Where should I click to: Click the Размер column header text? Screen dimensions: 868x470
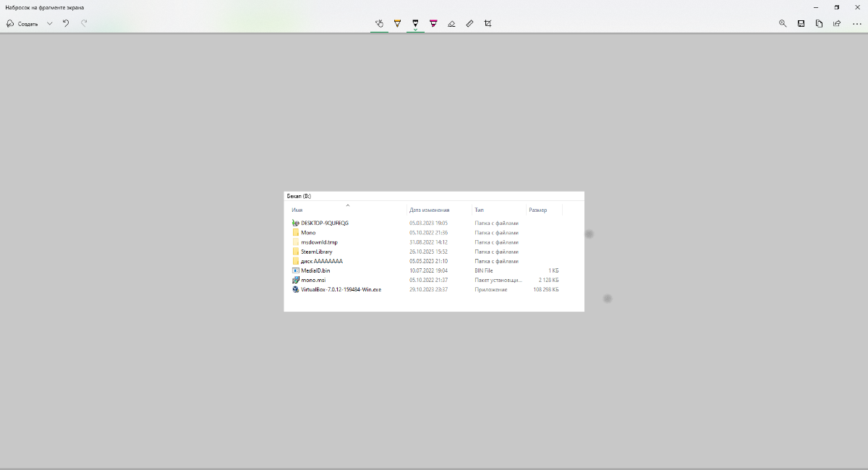coord(537,210)
